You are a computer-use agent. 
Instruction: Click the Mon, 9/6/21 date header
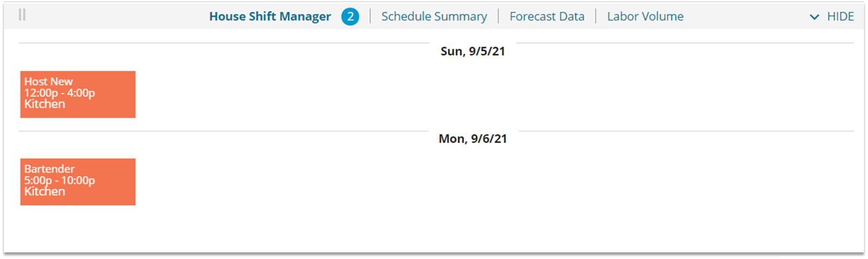[472, 139]
